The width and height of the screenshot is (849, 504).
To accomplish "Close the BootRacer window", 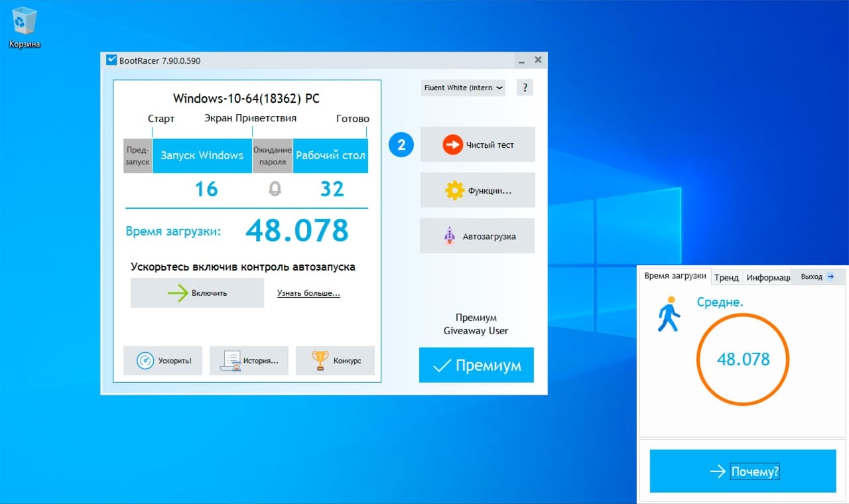I will 538,60.
